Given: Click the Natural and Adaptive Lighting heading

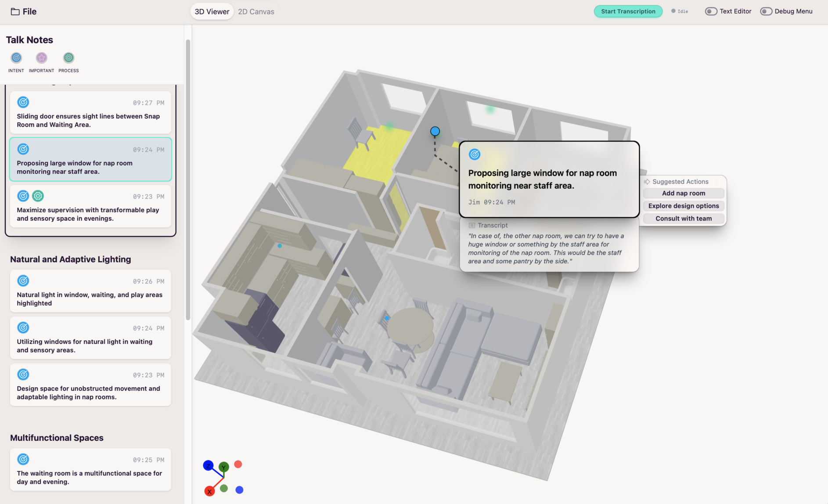Looking at the screenshot, I should pyautogui.click(x=71, y=259).
